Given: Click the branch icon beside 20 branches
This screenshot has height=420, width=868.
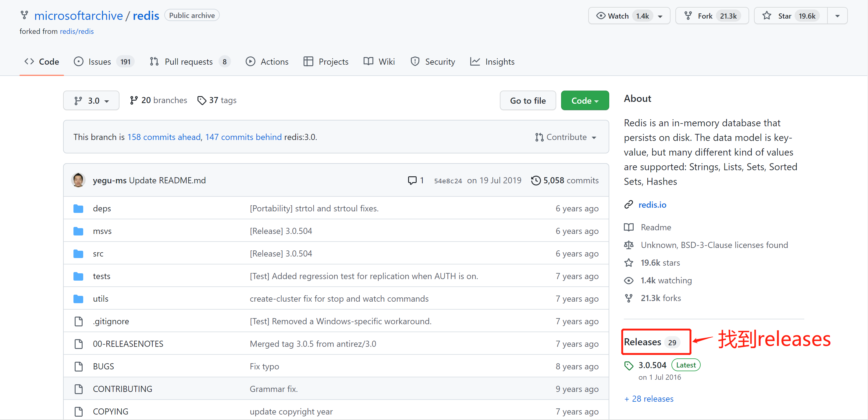Looking at the screenshot, I should pyautogui.click(x=133, y=100).
